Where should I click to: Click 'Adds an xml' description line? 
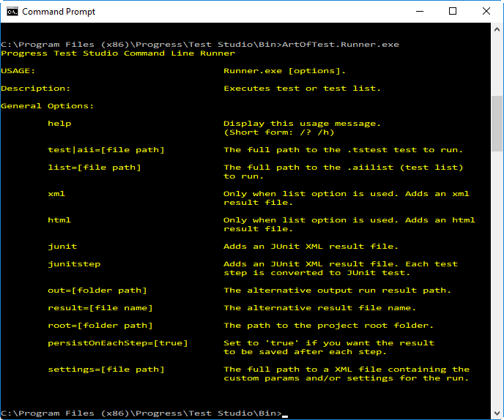point(346,194)
